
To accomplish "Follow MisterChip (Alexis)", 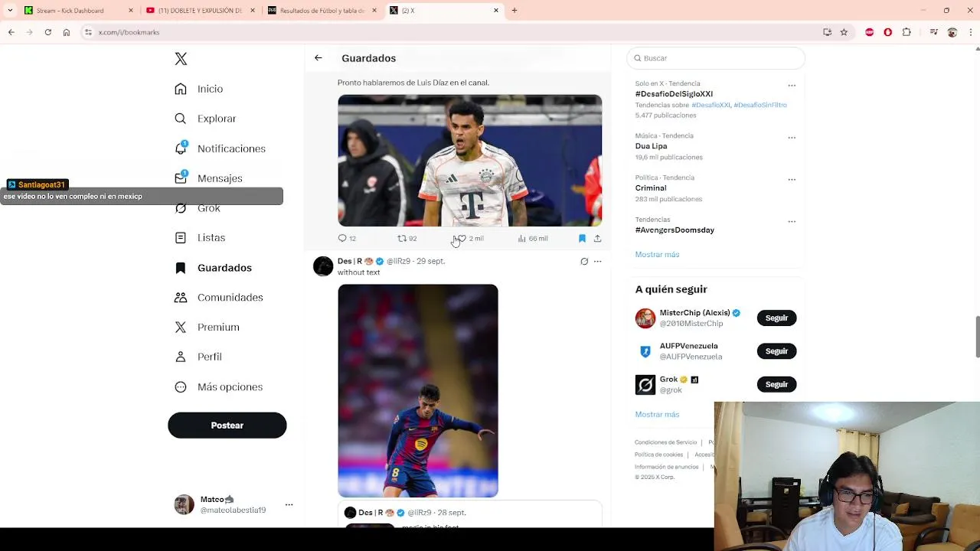I will coord(776,318).
